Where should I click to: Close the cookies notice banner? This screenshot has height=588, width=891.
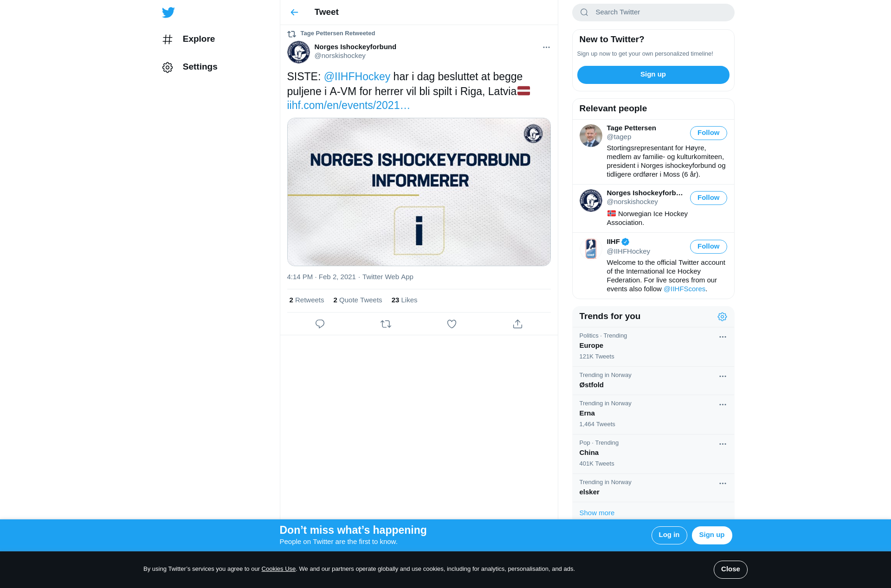pyautogui.click(x=730, y=569)
